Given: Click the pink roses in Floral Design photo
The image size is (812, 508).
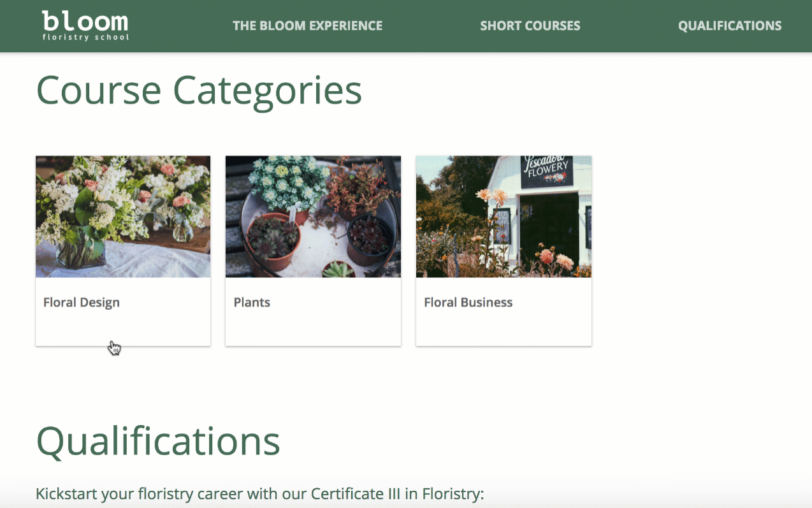Looking at the screenshot, I should click(168, 170).
